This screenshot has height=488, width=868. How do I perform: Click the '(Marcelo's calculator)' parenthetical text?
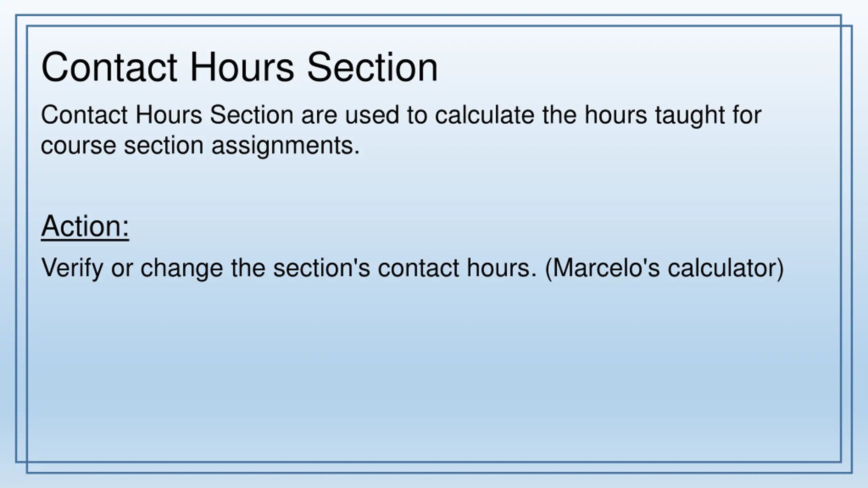pyautogui.click(x=665, y=268)
